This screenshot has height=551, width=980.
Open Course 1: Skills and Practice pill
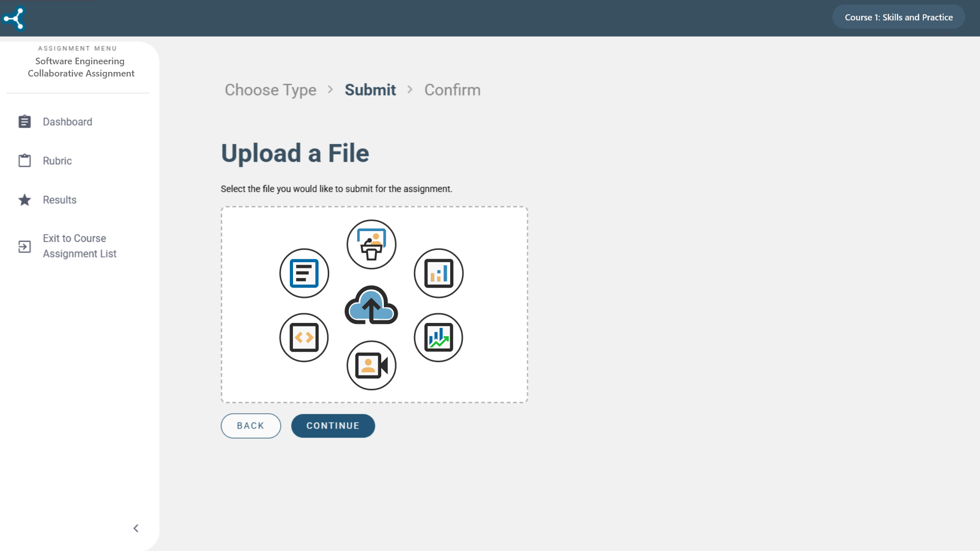point(898,17)
